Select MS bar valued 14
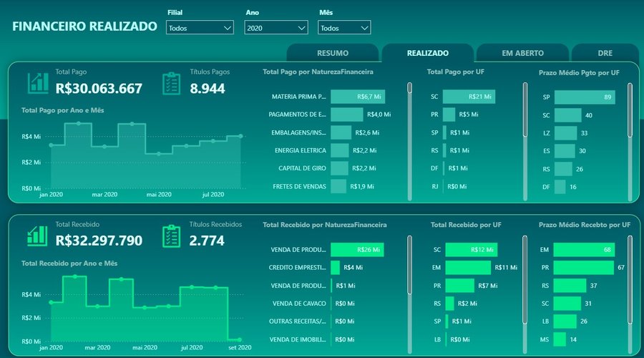Image resolution: width=644 pixels, height=358 pixels. click(x=560, y=339)
